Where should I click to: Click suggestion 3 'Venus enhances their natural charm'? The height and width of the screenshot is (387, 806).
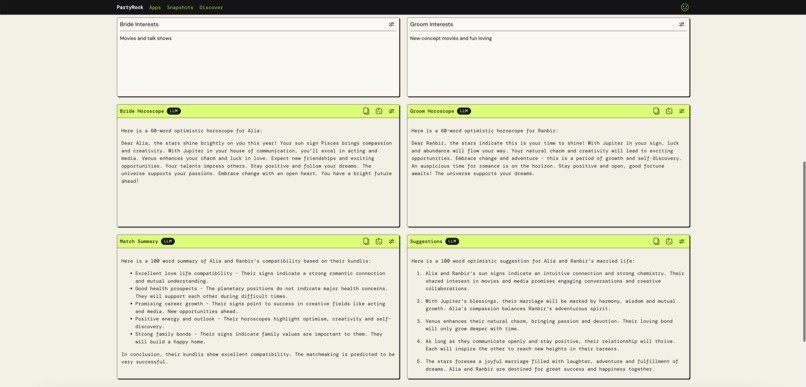coord(549,325)
